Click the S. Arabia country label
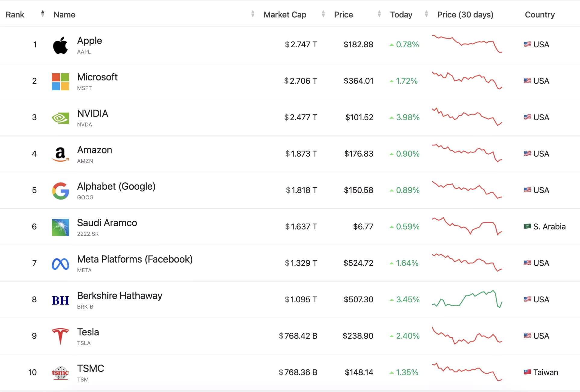Image resolution: width=580 pixels, height=392 pixels. 549,227
